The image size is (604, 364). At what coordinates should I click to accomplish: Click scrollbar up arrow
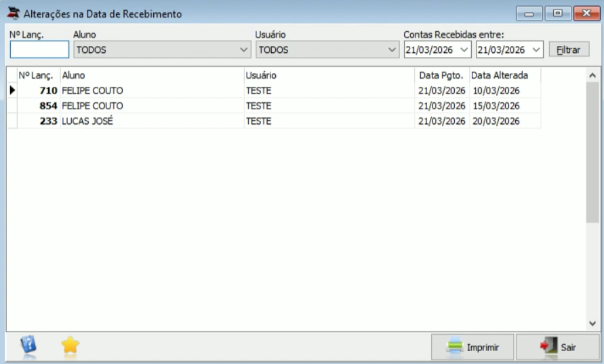tap(592, 75)
